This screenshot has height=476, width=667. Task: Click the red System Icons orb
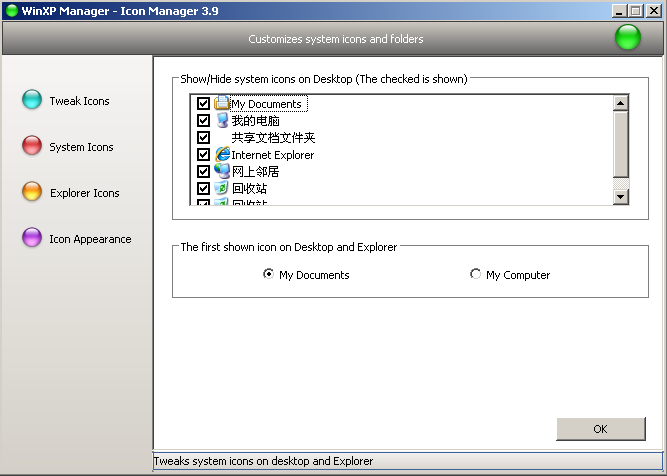pos(32,146)
